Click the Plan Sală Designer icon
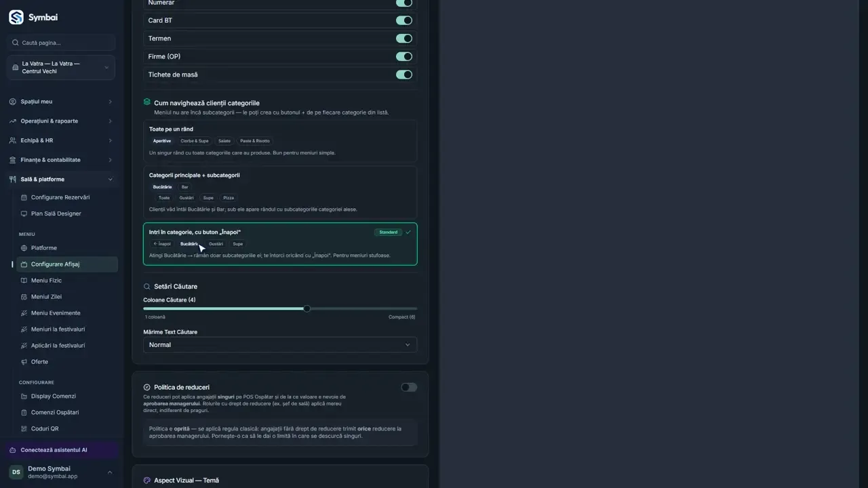The image size is (868, 488). coord(24,213)
